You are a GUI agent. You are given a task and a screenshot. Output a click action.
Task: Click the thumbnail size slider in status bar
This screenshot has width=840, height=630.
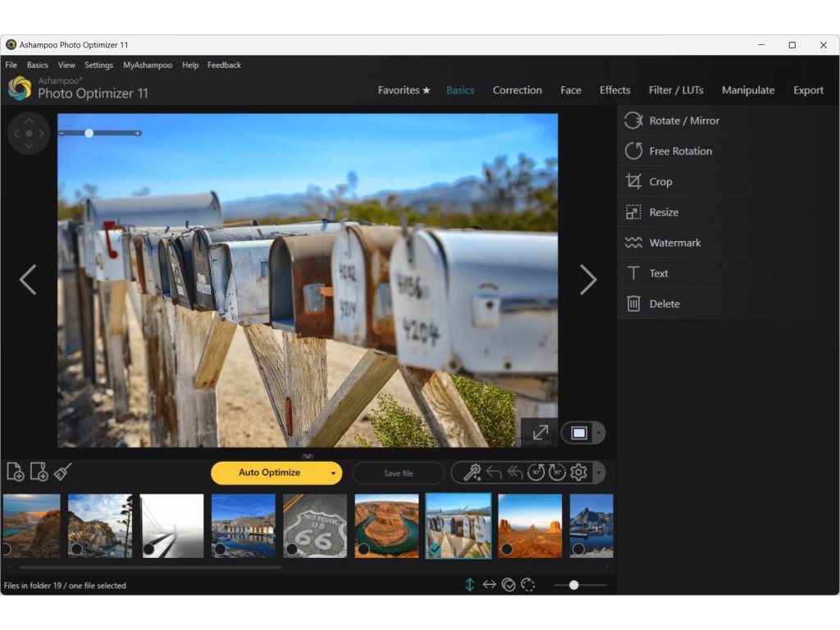[574, 585]
